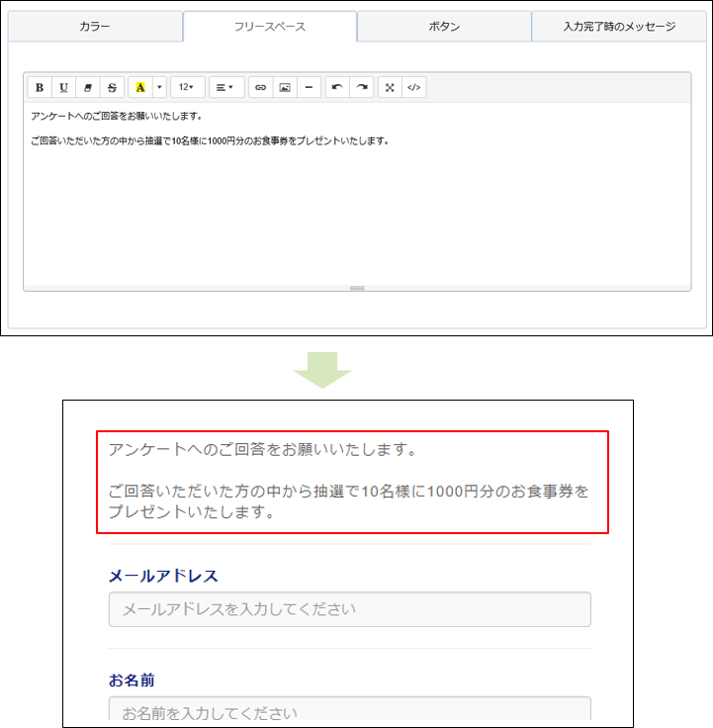The image size is (713, 728).
Task: Open the 入力完了時のメッセージ tab
Action: 619,27
